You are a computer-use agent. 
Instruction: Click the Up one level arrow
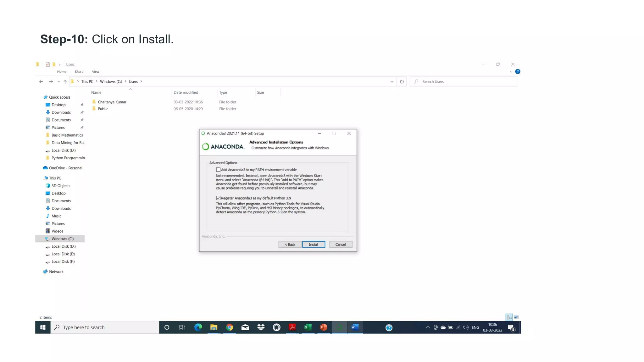point(65,82)
